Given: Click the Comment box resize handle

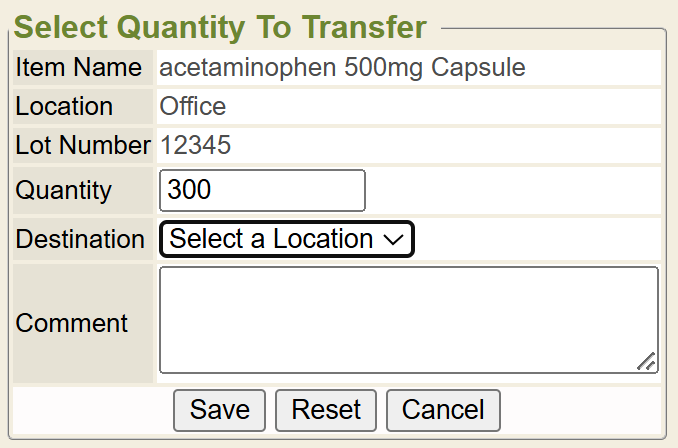Looking at the screenshot, I should click(647, 362).
